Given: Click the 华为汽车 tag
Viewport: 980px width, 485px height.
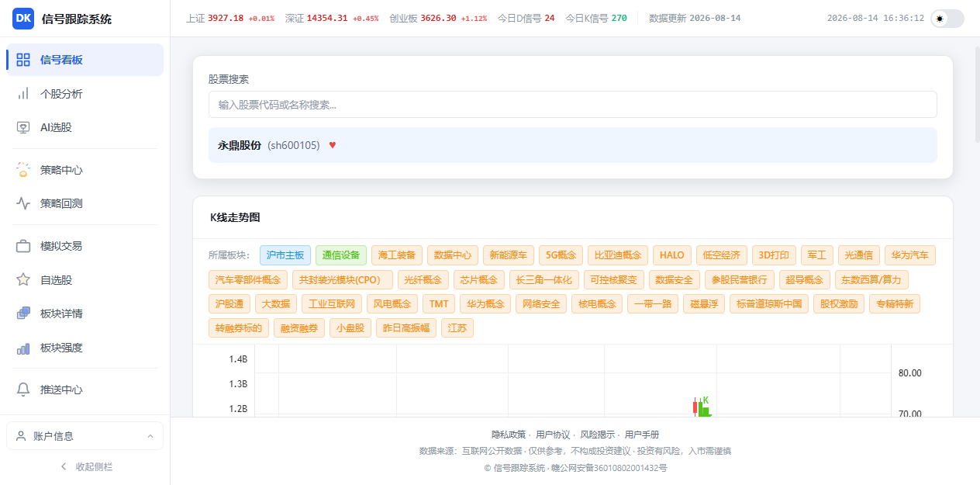Looking at the screenshot, I should click(910, 255).
